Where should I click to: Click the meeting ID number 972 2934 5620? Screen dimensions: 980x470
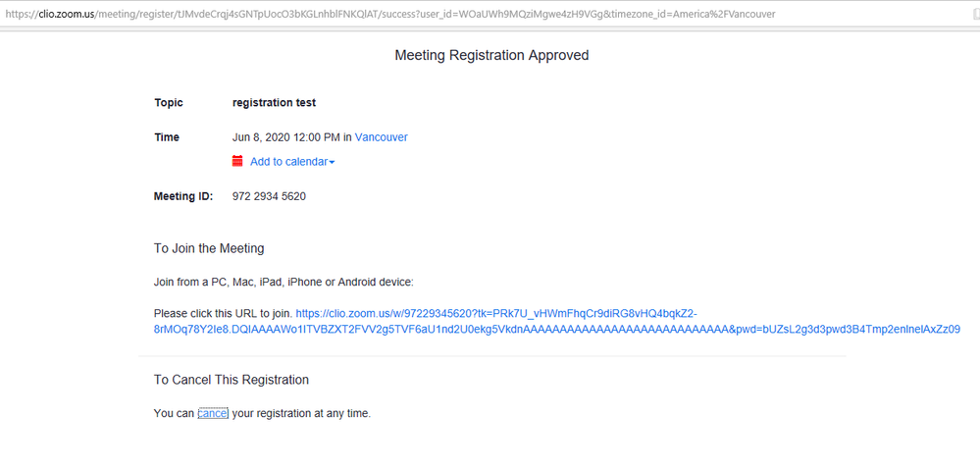(269, 196)
